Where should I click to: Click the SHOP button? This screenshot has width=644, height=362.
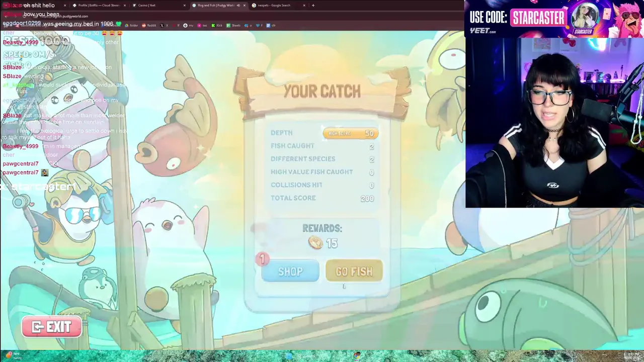290,271
